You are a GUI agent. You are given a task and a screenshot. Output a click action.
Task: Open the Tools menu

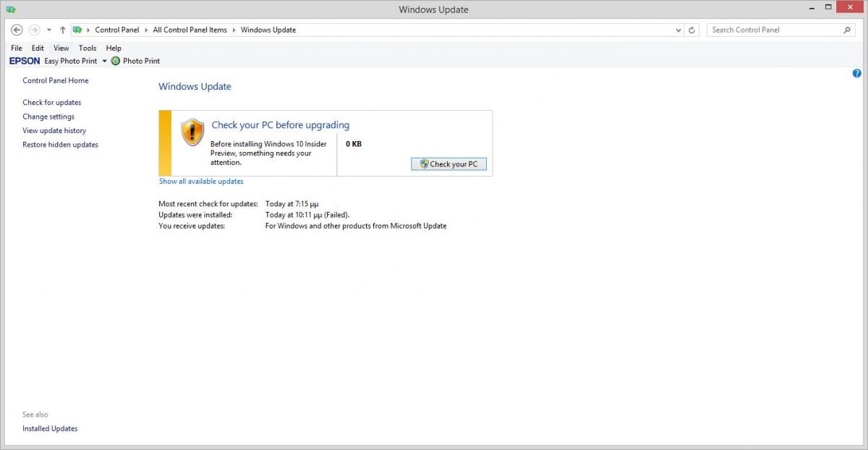[88, 48]
